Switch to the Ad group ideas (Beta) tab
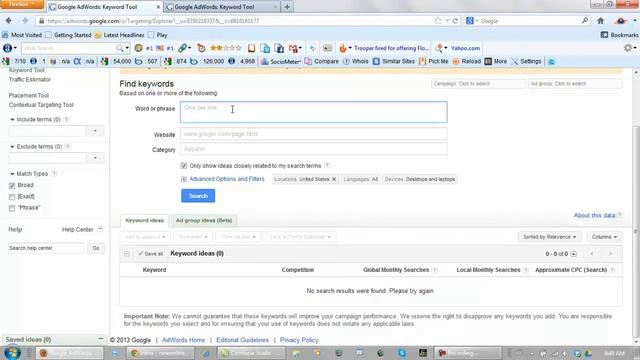640x360 pixels. [204, 220]
